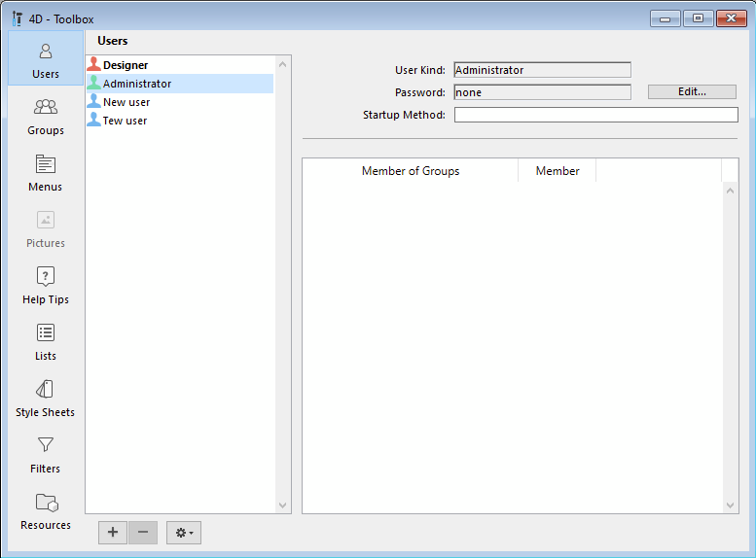Viewport: 756px width, 558px height.
Task: Click groups table scroll up arrow
Action: (x=730, y=191)
